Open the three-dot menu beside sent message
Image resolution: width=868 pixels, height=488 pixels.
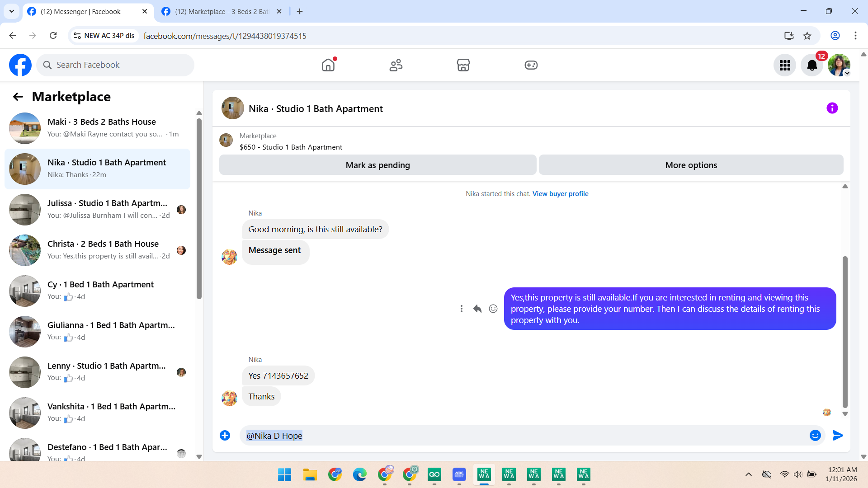click(x=461, y=309)
